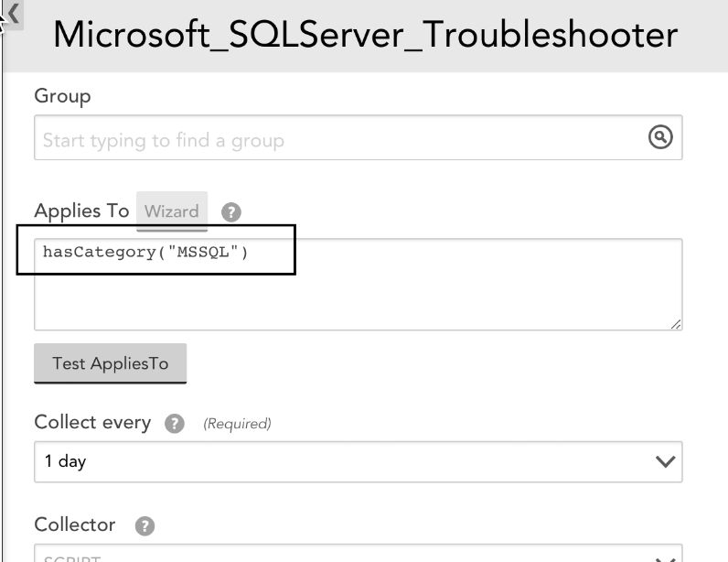The width and height of the screenshot is (728, 562).
Task: Click the Collector label
Action: [75, 524]
